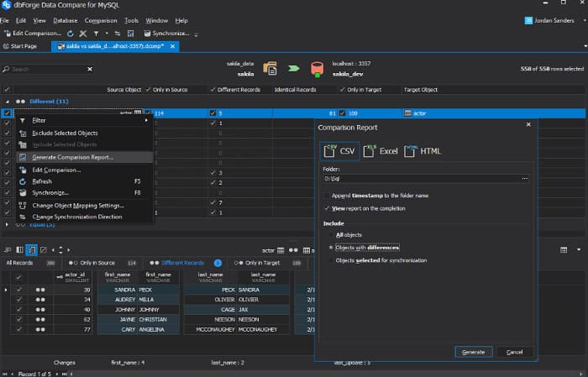The width and height of the screenshot is (588, 377).
Task: Toggle the header select-all checkbox
Action: pyautogui.click(x=7, y=90)
